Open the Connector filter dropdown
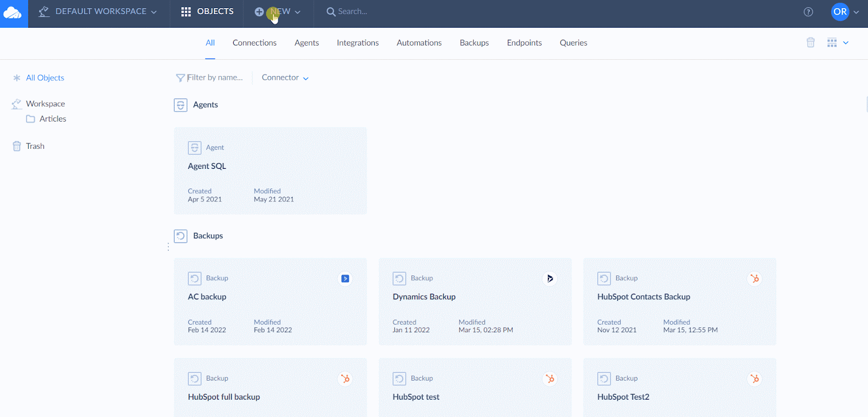 285,78
